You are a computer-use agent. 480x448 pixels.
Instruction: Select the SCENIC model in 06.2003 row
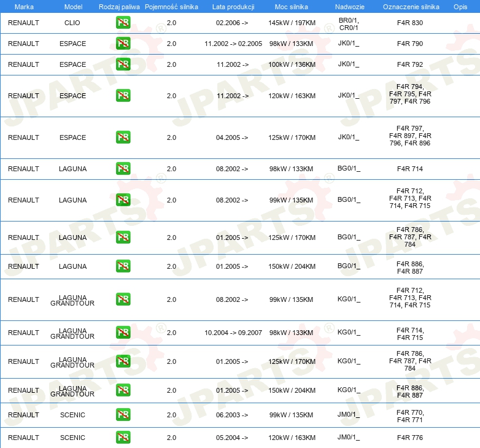tap(72, 415)
